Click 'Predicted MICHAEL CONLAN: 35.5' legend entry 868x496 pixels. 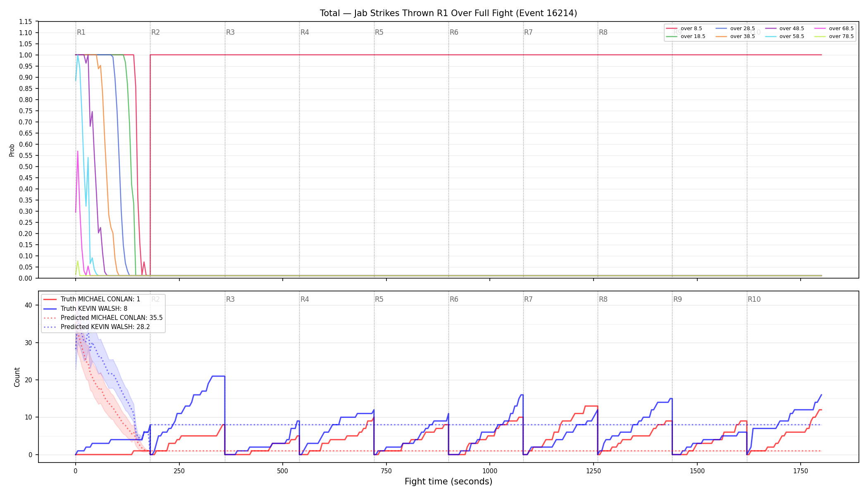tap(112, 318)
